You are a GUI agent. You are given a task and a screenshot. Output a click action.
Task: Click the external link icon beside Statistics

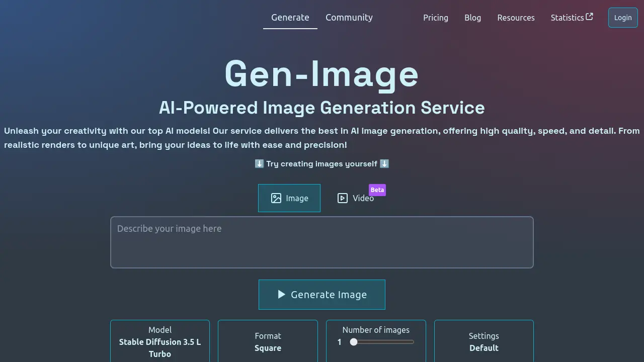tap(590, 17)
